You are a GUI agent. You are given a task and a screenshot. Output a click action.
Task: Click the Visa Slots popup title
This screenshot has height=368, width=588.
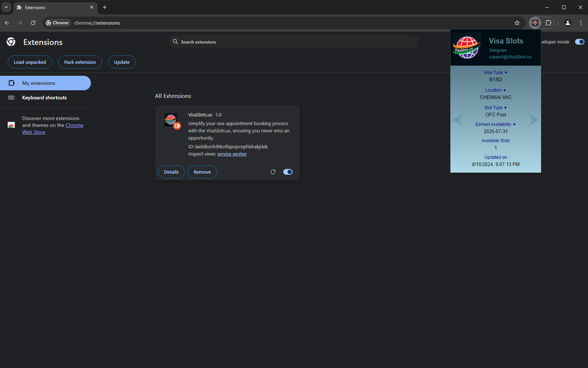[506, 41]
